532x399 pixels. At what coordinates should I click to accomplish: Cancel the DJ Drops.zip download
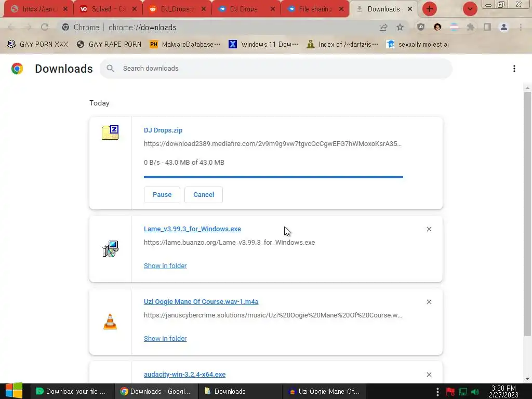(204, 195)
